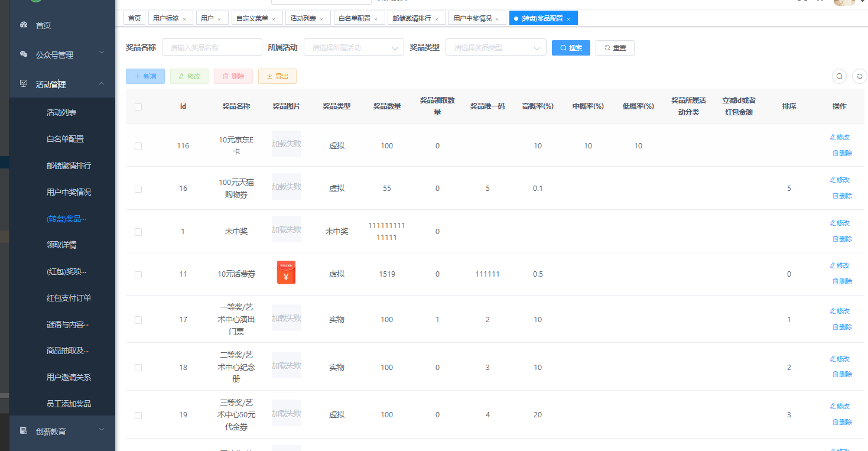Click the 导出 export button
This screenshot has width=868, height=451.
pos(277,76)
